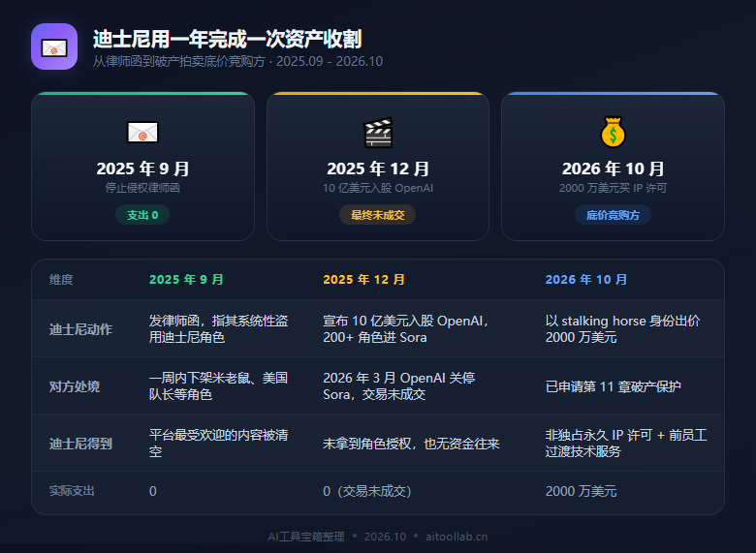Click cell 一周内下架米老鼠、美国队长等角色
Screen dimensions: 756x553
(x=218, y=385)
